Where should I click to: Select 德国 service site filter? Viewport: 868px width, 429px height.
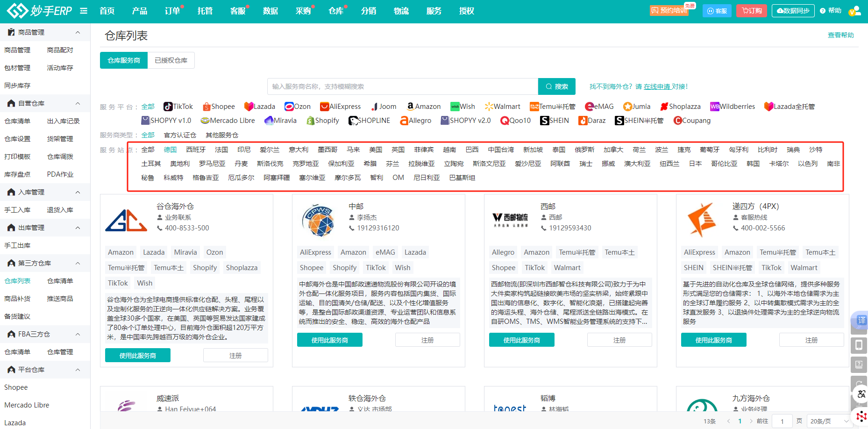coord(171,150)
